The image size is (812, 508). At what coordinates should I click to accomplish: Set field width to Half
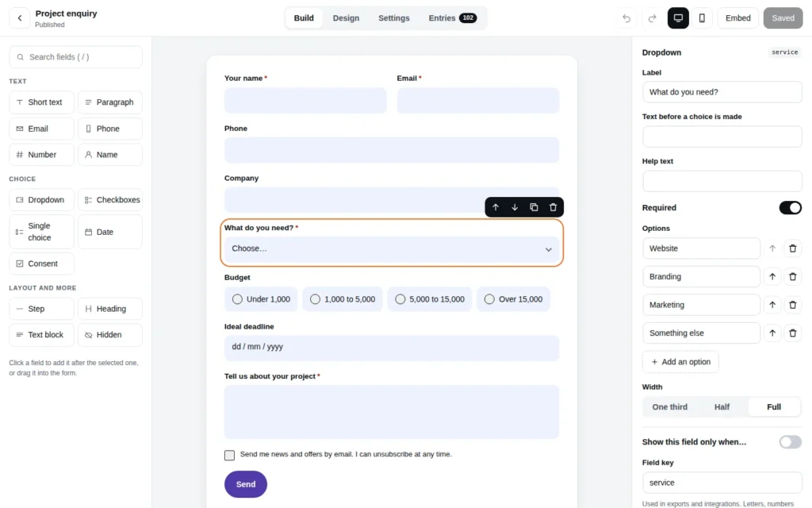coord(722,407)
